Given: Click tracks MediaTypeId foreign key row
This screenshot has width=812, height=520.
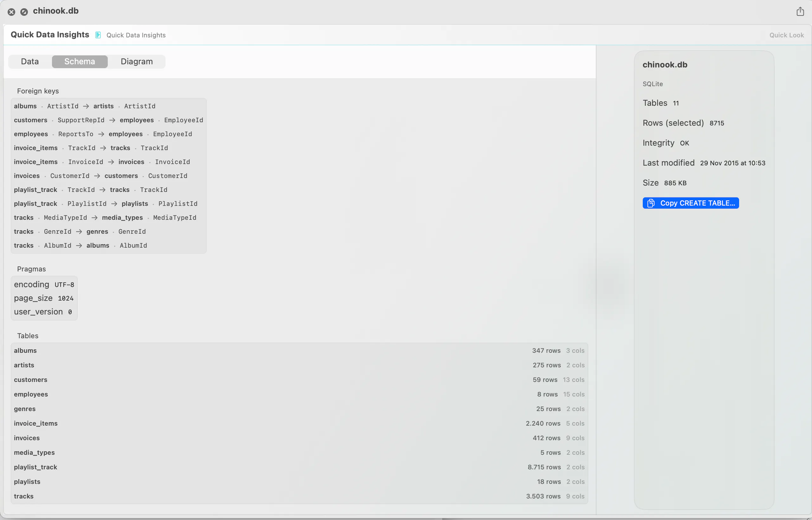Looking at the screenshot, I should 105,218.
